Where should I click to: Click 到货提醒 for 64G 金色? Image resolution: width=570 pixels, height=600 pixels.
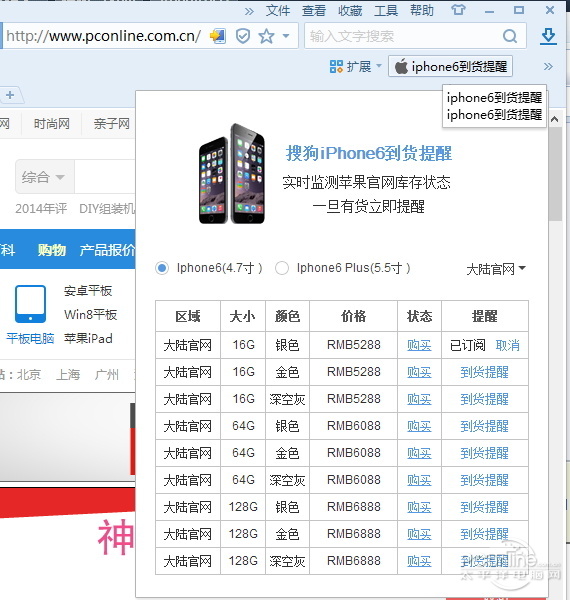(484, 453)
